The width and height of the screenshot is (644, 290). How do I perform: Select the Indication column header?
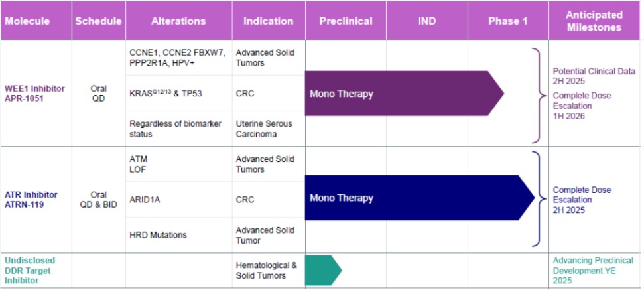tap(268, 21)
